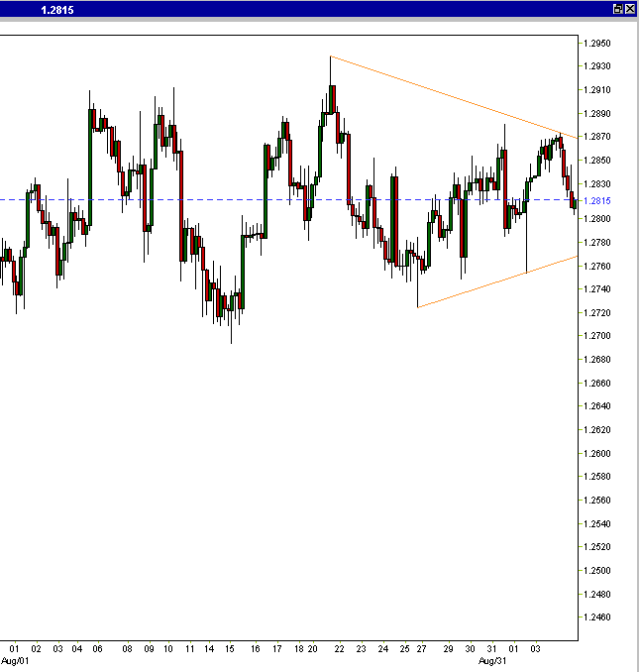The height and width of the screenshot is (672, 639).
Task: Click the restore window button in title bar
Action: click(617, 9)
